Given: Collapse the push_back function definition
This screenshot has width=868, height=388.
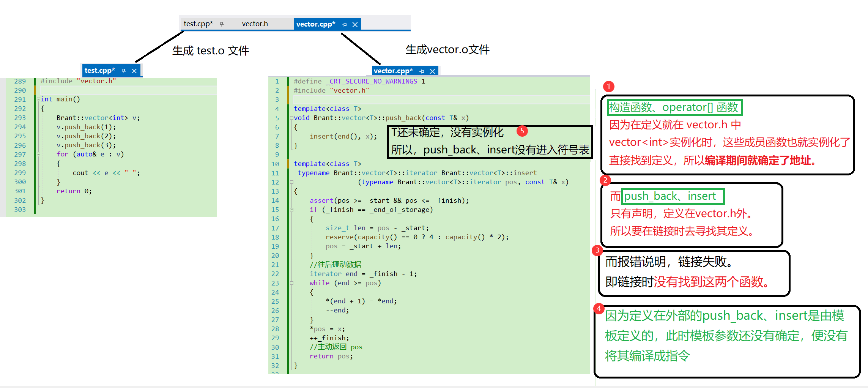Looking at the screenshot, I should click(291, 118).
